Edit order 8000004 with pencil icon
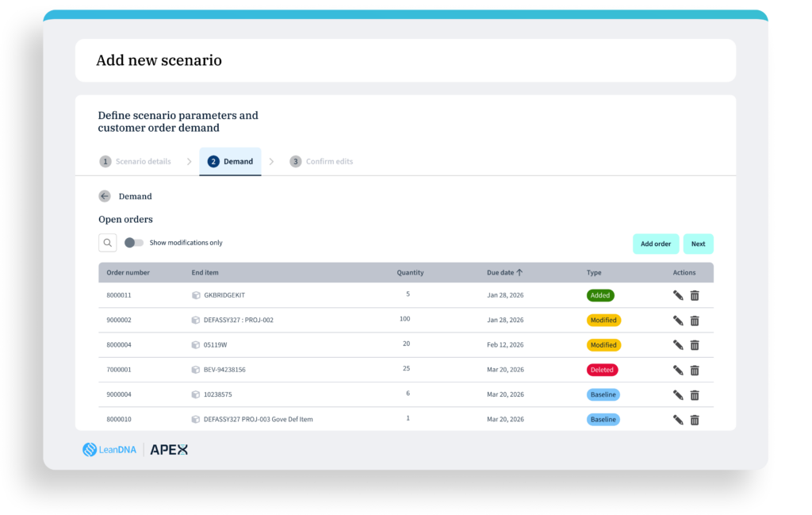Screen dimensions: 812x515 (678, 345)
